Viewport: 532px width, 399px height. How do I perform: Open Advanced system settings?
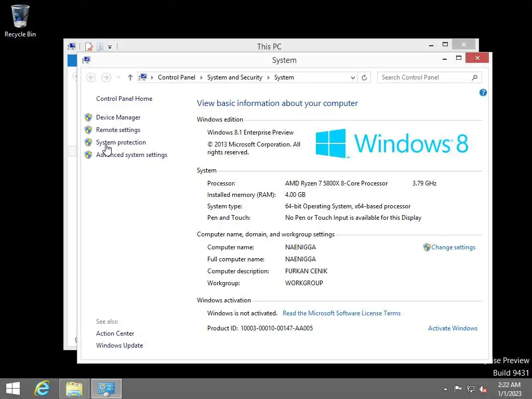click(x=131, y=155)
